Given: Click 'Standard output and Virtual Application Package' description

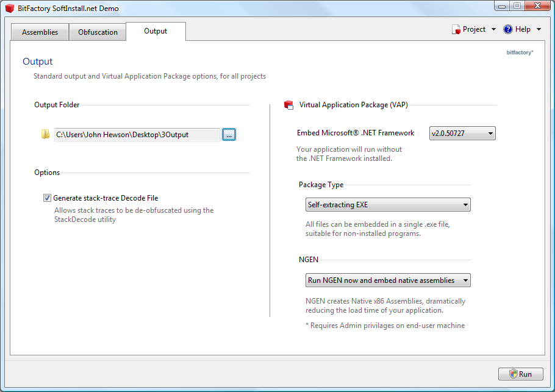Looking at the screenshot, I should 149,76.
